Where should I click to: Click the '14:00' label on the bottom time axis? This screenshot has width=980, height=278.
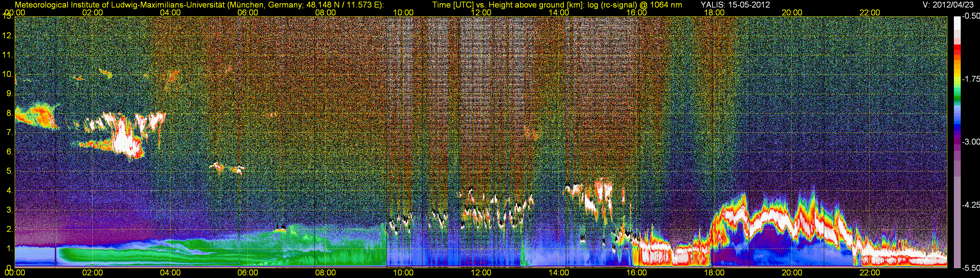(559, 273)
